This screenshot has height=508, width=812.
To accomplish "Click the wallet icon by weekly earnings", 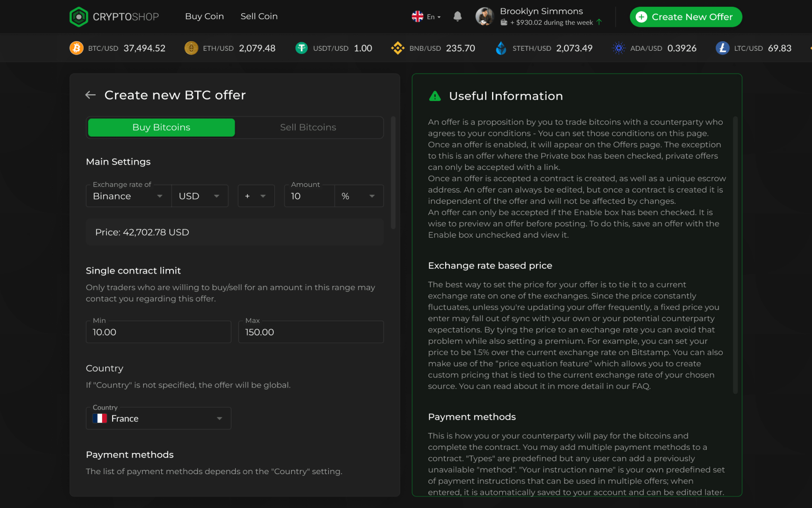I will [x=504, y=22].
